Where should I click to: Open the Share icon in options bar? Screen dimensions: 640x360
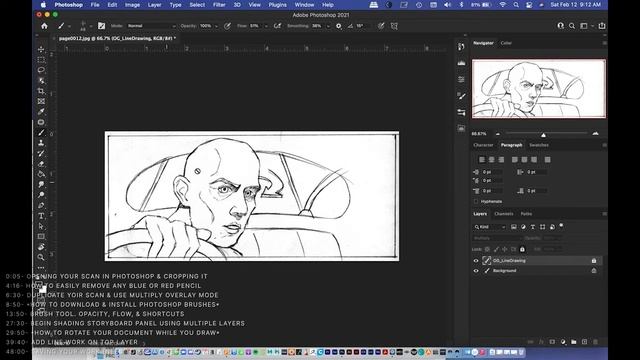[x=602, y=26]
